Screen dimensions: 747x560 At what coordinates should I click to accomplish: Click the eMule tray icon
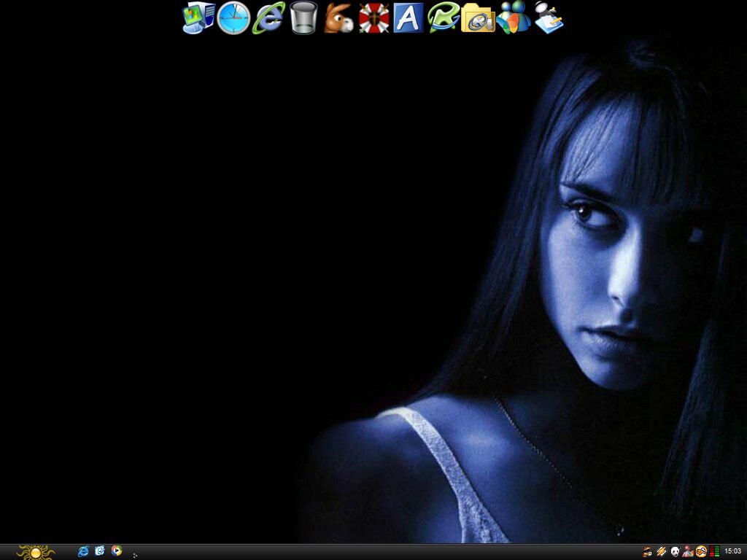tap(647, 552)
